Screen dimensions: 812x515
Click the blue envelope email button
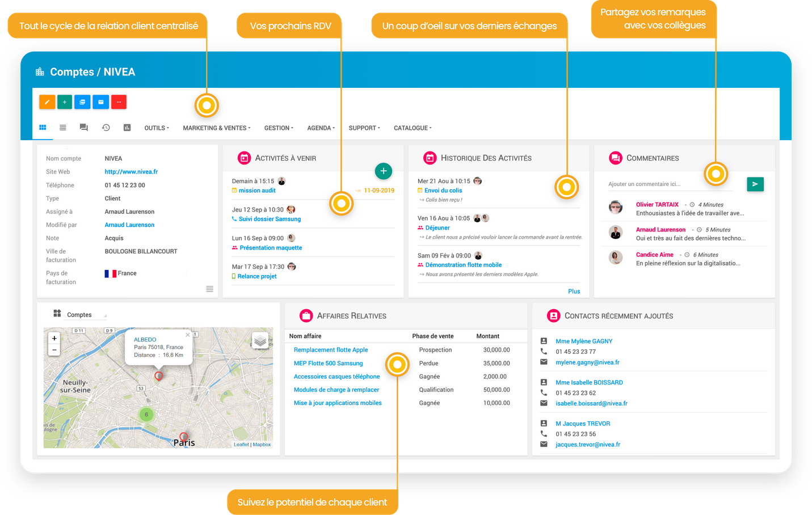point(100,102)
